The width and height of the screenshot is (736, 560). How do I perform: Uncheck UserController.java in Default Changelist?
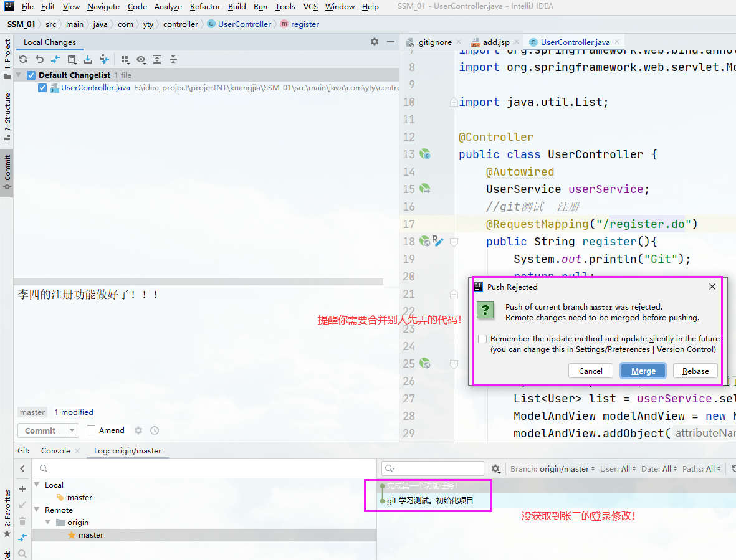click(42, 87)
